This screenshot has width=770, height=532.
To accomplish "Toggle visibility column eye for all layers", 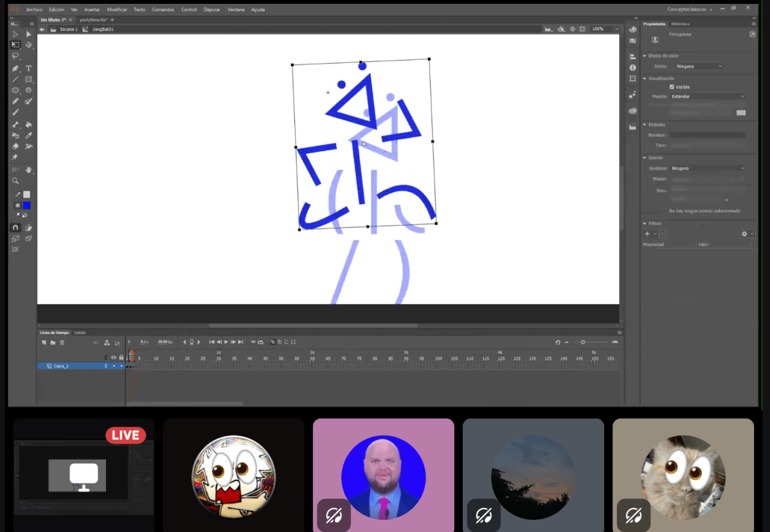I will (x=114, y=357).
